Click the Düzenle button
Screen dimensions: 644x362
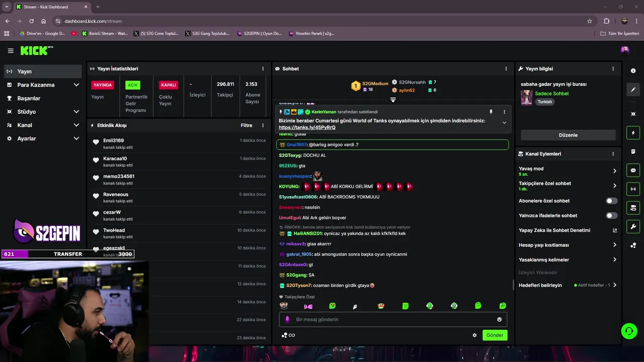click(568, 135)
